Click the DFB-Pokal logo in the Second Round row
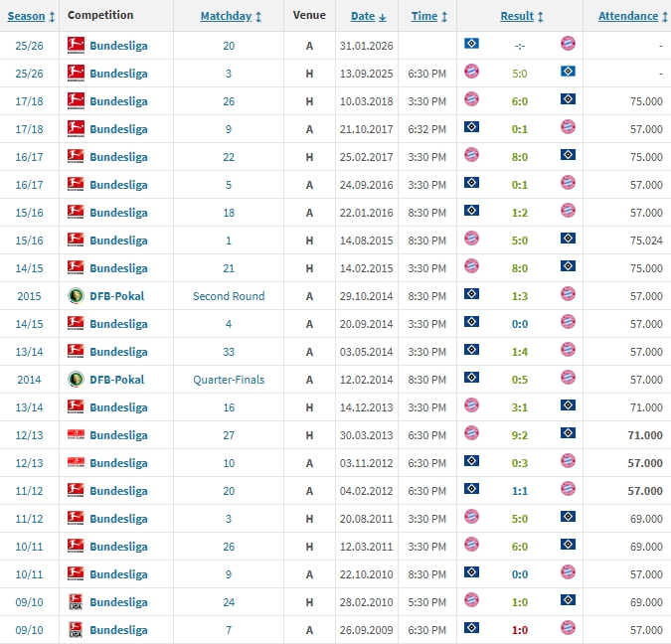 pos(76,295)
